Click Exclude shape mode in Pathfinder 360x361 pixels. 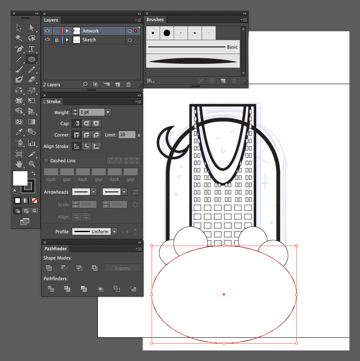(95, 268)
